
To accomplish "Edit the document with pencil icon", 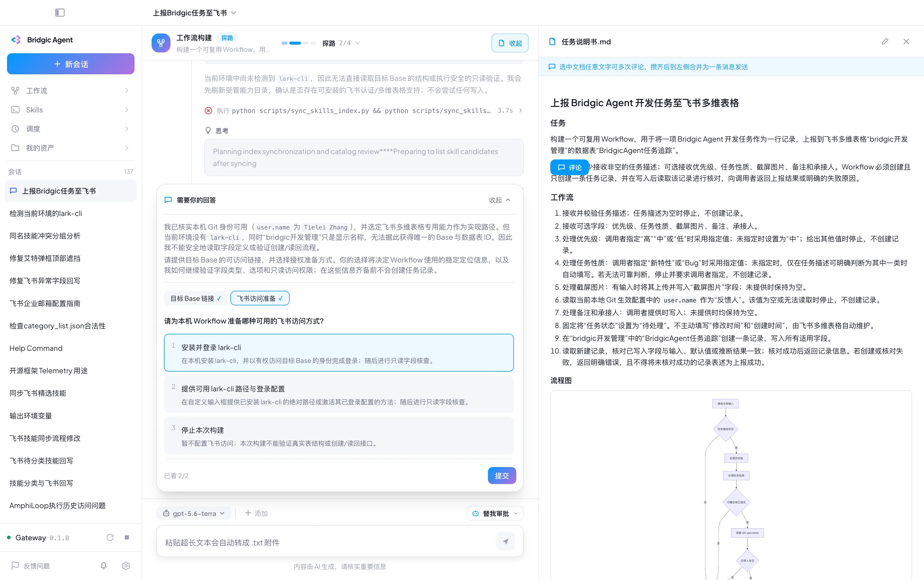I will pos(885,41).
